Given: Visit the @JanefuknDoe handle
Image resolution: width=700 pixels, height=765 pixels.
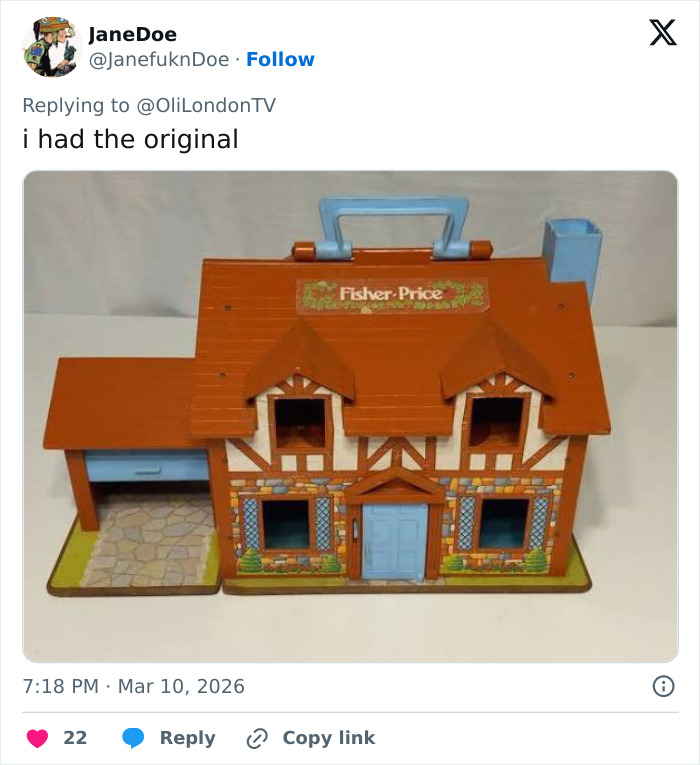Looking at the screenshot, I should (159, 60).
